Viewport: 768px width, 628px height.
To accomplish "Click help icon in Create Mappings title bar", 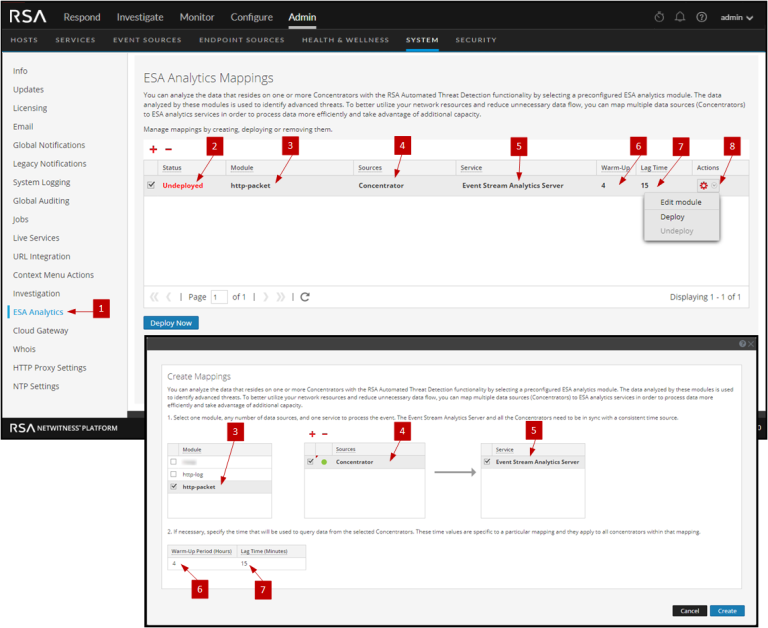I will click(x=743, y=344).
